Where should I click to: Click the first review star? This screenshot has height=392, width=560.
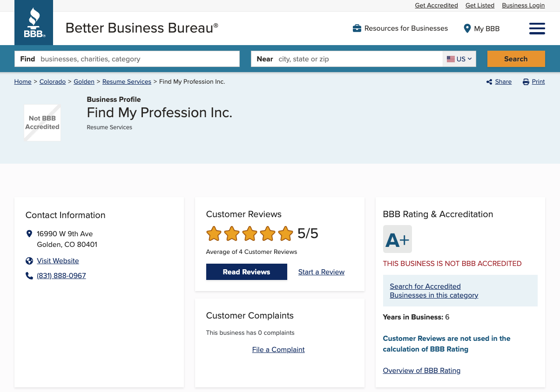[x=214, y=233]
